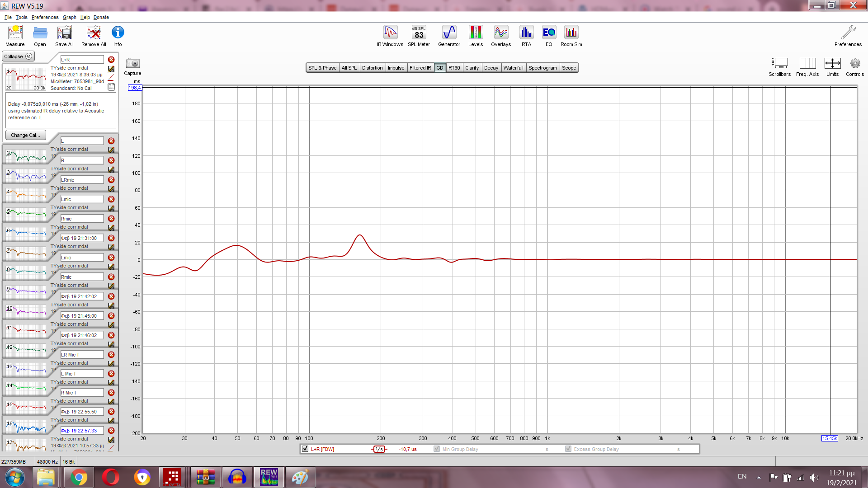Switch to the Waterfall tab
This screenshot has height=488, width=868.
coord(513,68)
